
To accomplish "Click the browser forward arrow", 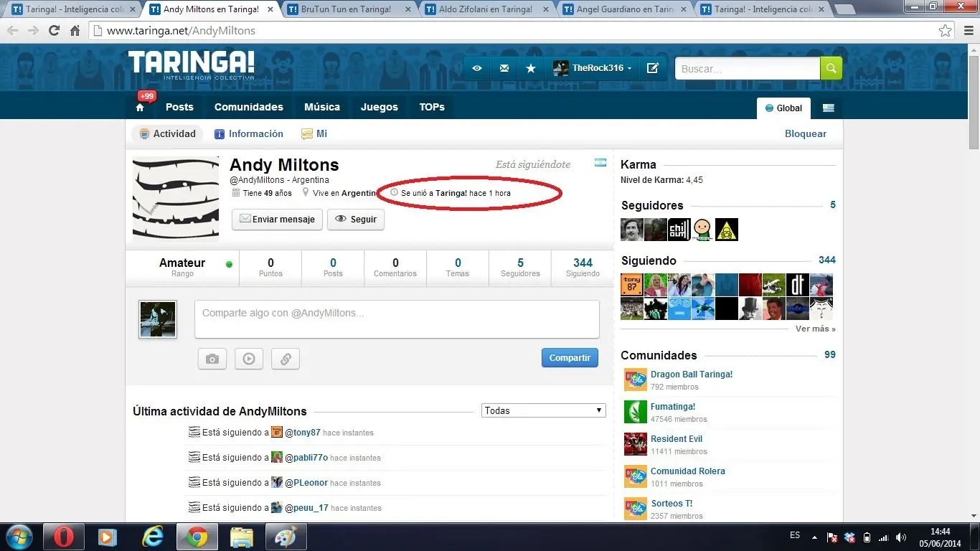I will [x=33, y=31].
